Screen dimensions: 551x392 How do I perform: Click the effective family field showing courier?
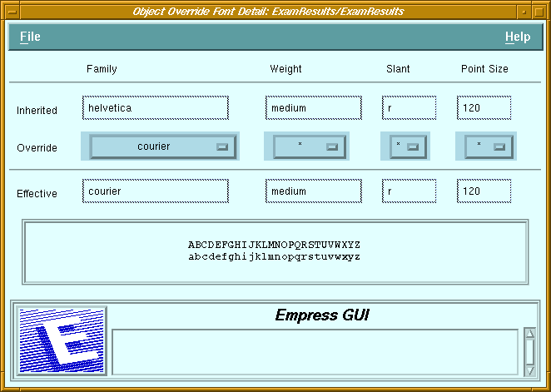tap(156, 191)
